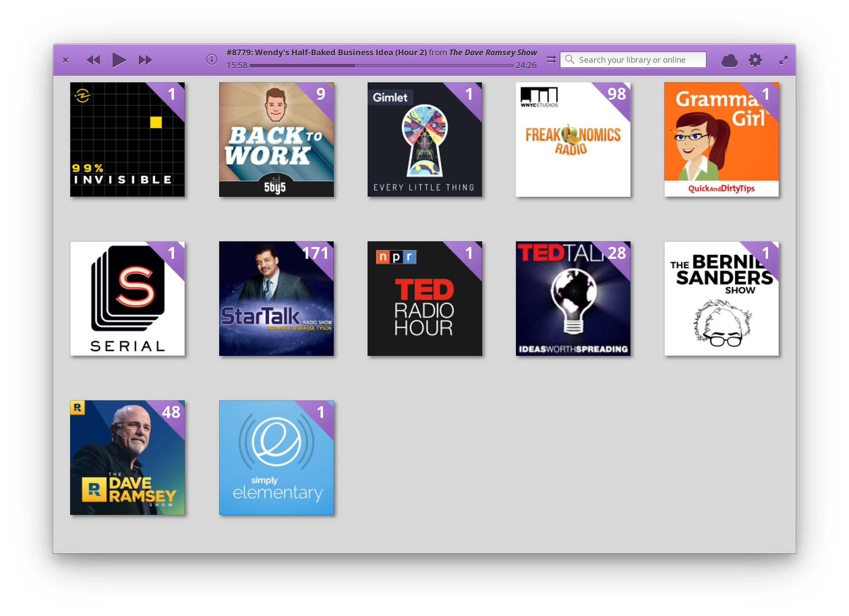Image resolution: width=849 pixels, height=616 pixels.
Task: Open the Grammar Girl podcast
Action: [x=721, y=140]
